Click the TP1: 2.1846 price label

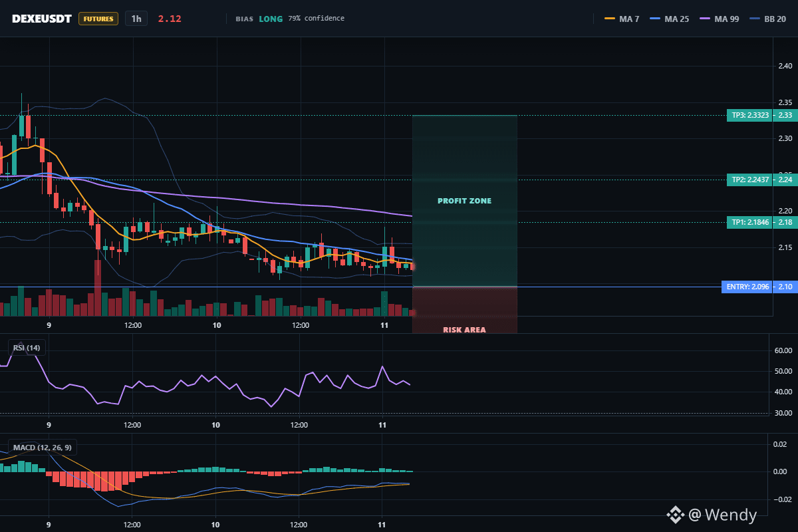coord(750,222)
